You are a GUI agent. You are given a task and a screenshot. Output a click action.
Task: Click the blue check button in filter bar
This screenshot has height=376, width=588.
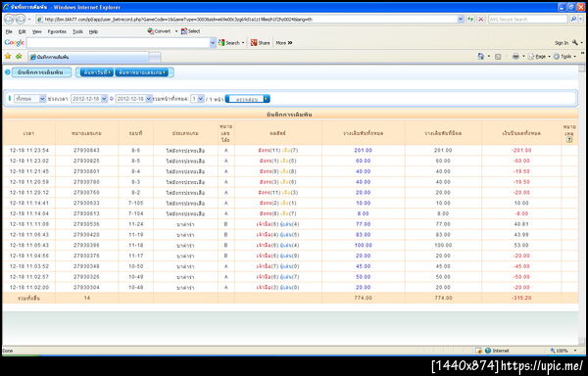(248, 99)
